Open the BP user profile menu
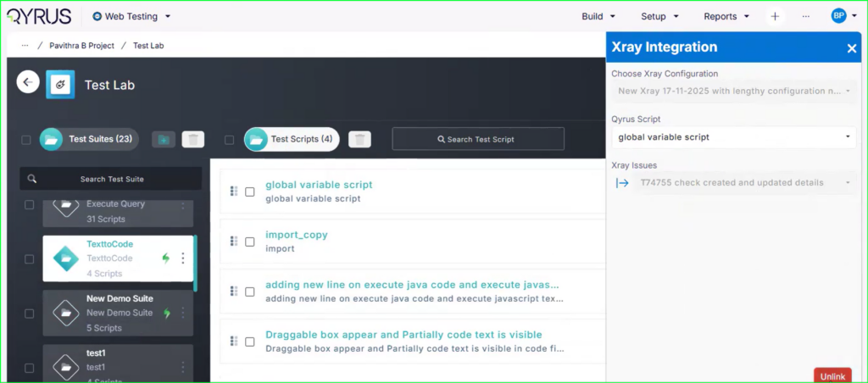868x383 pixels. click(843, 16)
